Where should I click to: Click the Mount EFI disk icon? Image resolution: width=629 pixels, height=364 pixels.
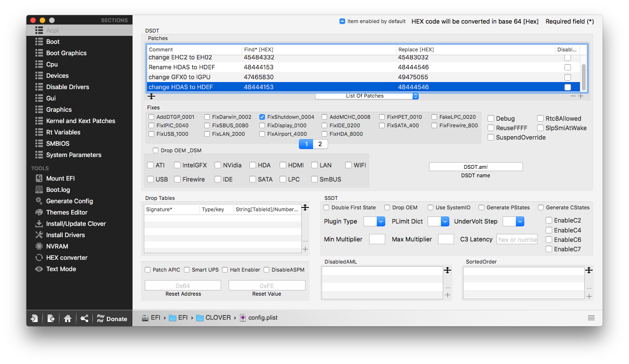click(x=39, y=178)
